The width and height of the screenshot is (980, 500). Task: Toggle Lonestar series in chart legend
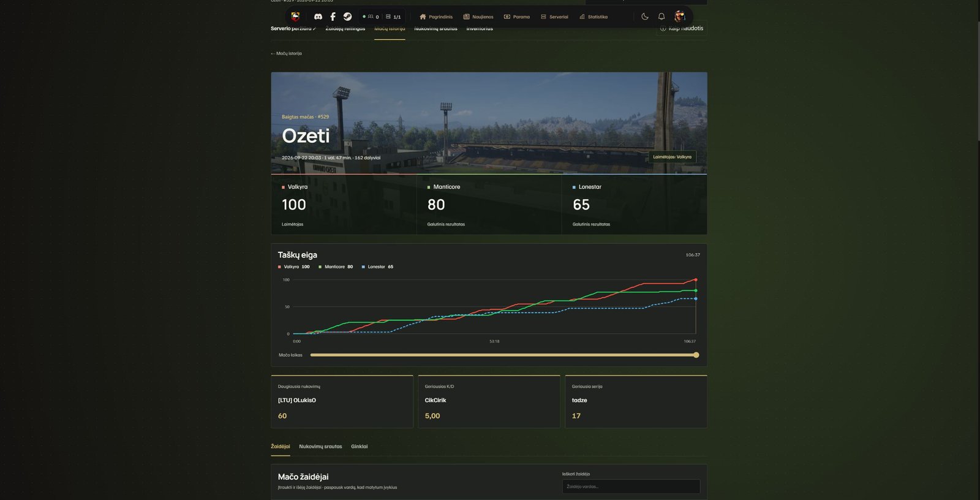pos(377,267)
